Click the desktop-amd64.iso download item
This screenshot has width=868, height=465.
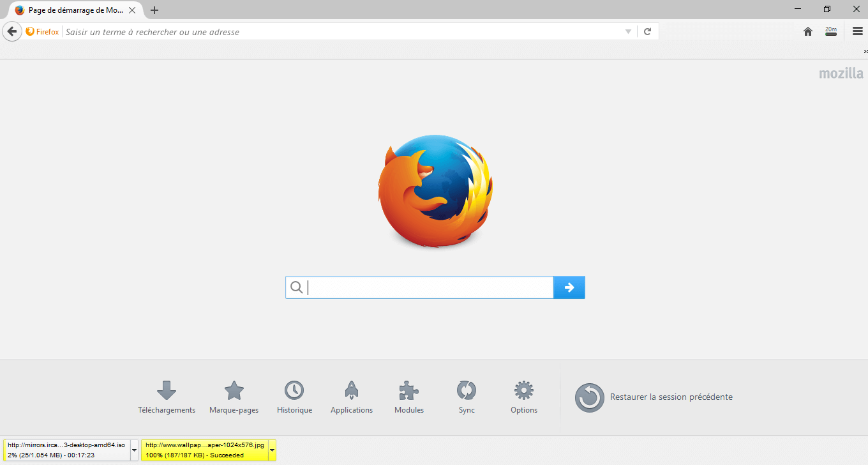tap(66, 450)
